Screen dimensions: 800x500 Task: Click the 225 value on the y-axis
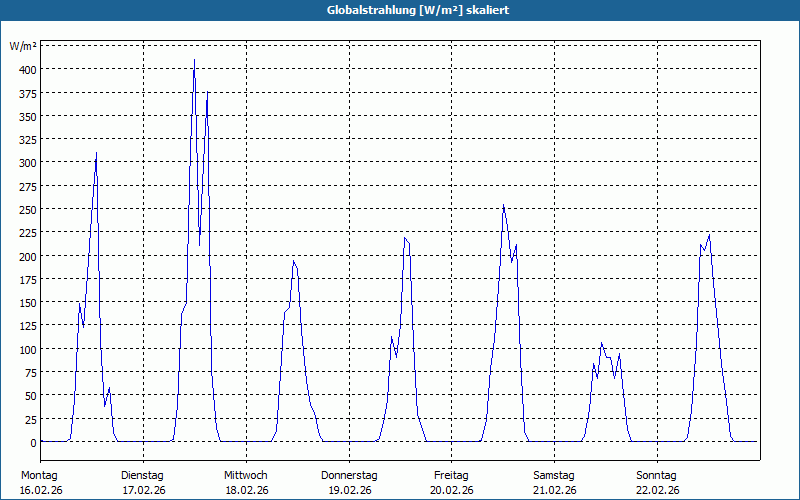[x=27, y=233]
